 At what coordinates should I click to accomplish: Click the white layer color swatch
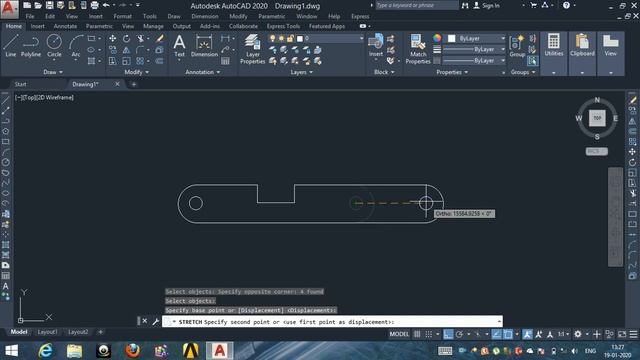click(x=300, y=38)
